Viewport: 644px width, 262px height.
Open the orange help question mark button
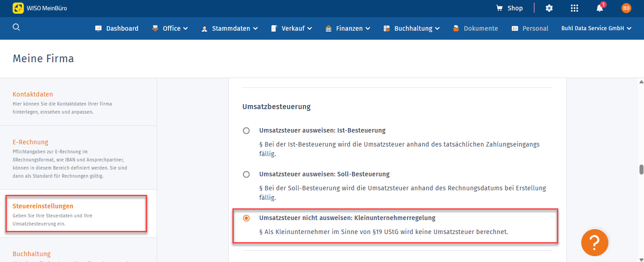point(594,242)
